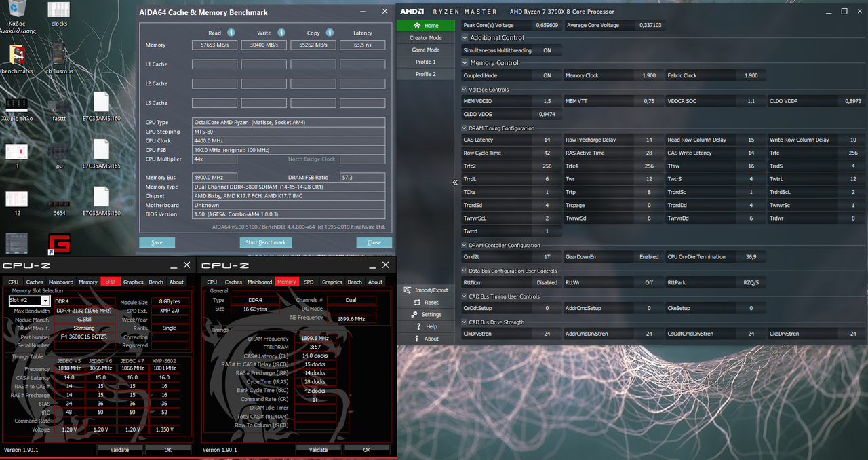This screenshot has width=868, height=460.
Task: Click the Memory Clock 1.900 value field
Action: [648, 75]
